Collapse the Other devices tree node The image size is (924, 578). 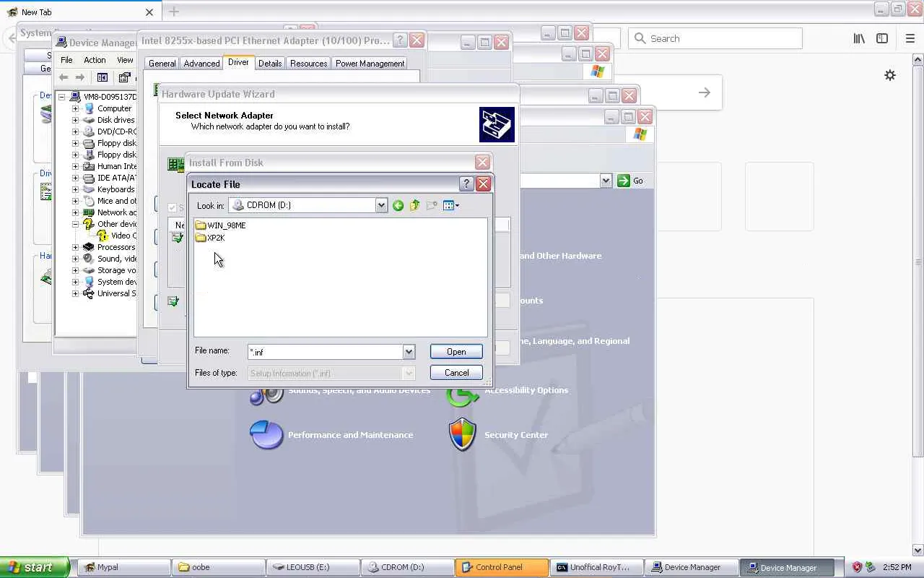point(75,224)
